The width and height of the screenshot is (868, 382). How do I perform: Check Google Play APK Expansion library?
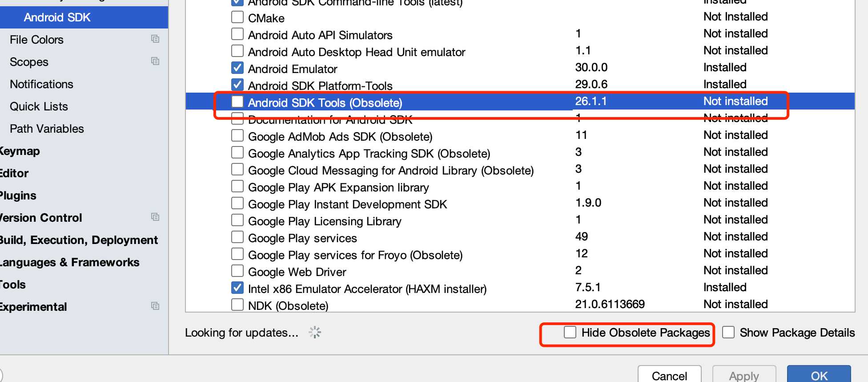point(237,186)
